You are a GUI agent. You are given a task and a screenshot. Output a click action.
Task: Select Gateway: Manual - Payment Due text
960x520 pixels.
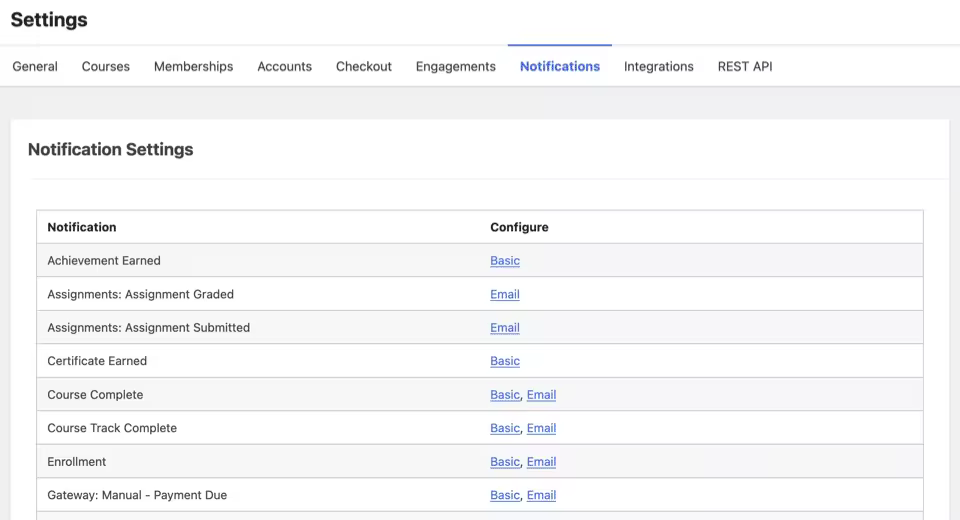(137, 495)
